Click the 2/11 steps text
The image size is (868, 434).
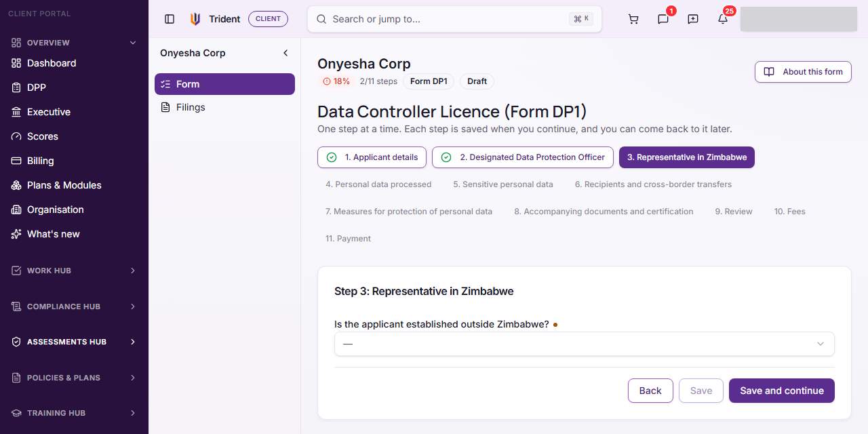(x=378, y=81)
